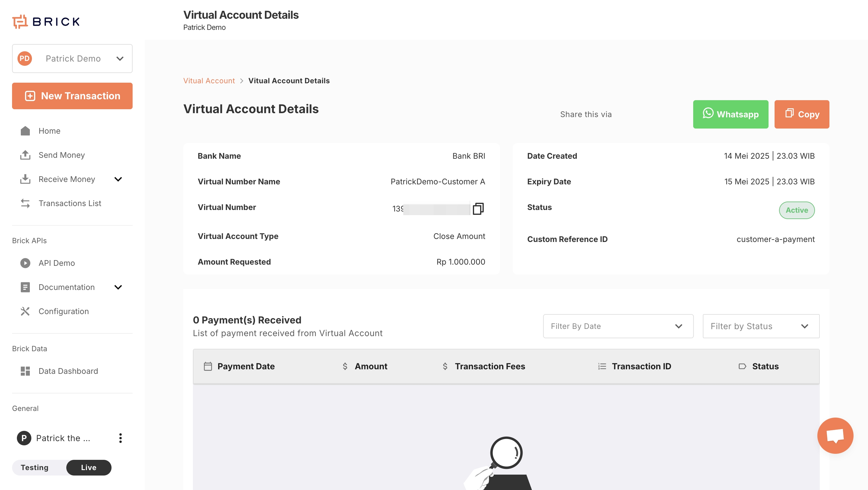Click the Send Money upload icon
This screenshot has height=490, width=868.
(x=25, y=155)
